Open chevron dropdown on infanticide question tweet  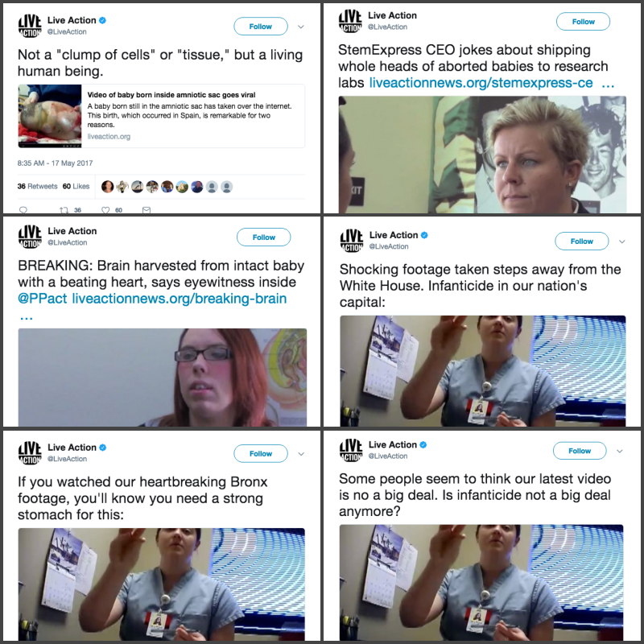(x=620, y=451)
